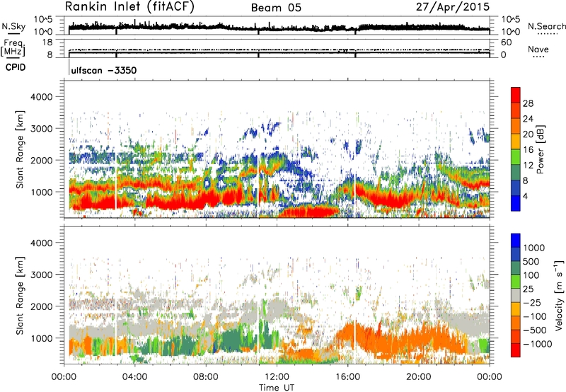Pick the 8–12 dB dark green power segment

pos(516,173)
